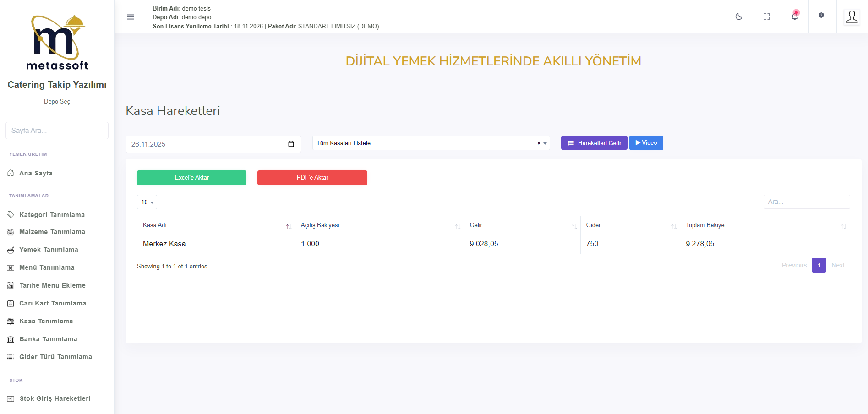
Task: Sort the table by Kasa Adı column
Action: [x=216, y=225]
